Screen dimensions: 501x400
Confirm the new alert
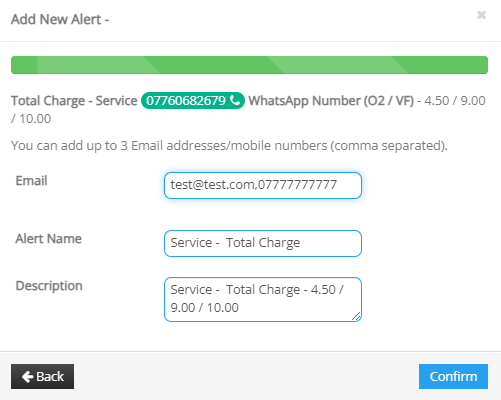(453, 376)
